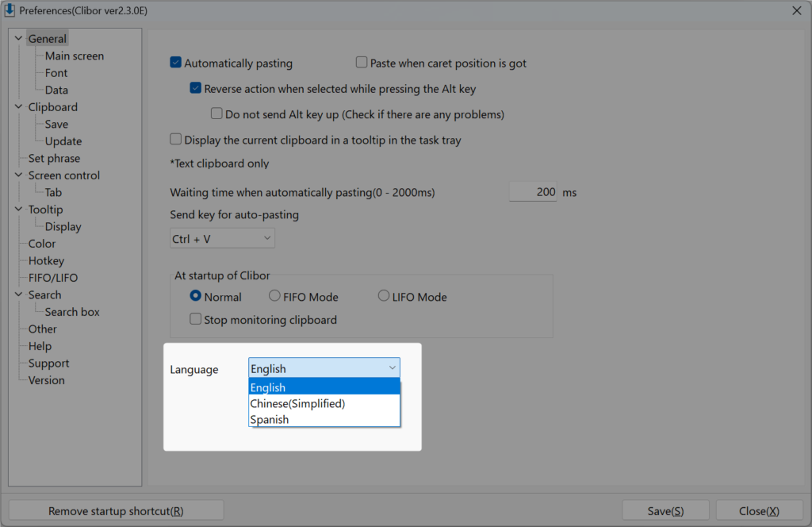812x527 pixels.
Task: Collapse the Clipboard tree node
Action: coord(19,106)
